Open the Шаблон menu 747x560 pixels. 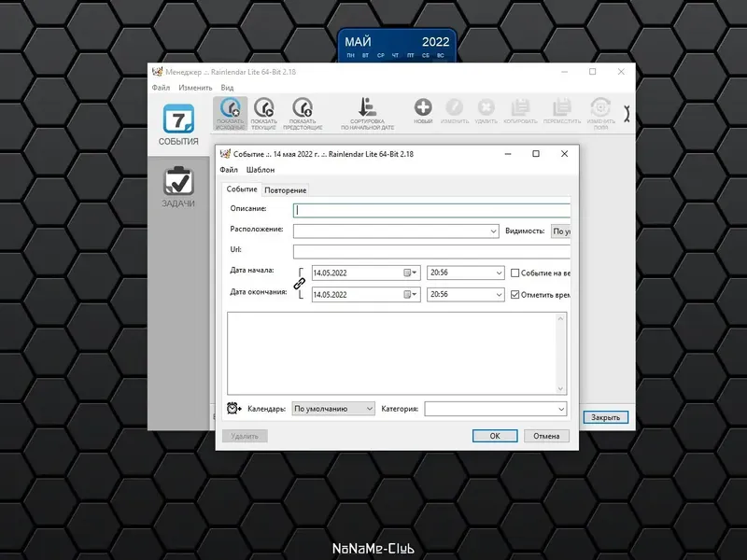tap(261, 170)
